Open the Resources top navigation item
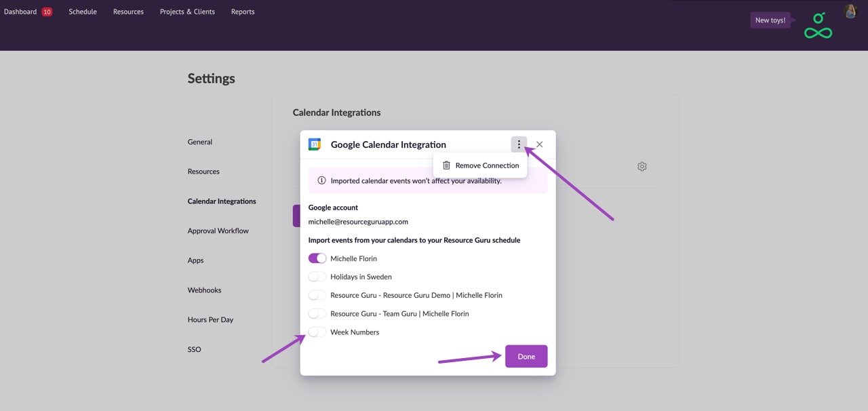 coord(128,12)
